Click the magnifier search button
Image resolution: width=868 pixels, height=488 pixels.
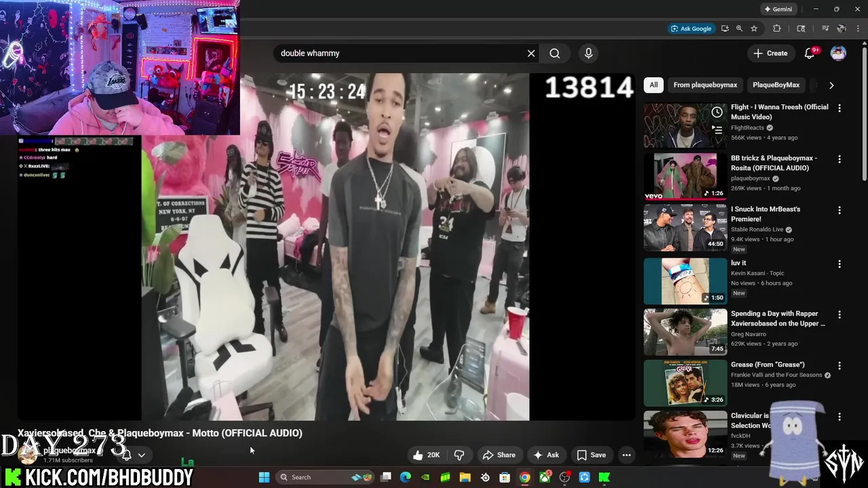(x=555, y=53)
